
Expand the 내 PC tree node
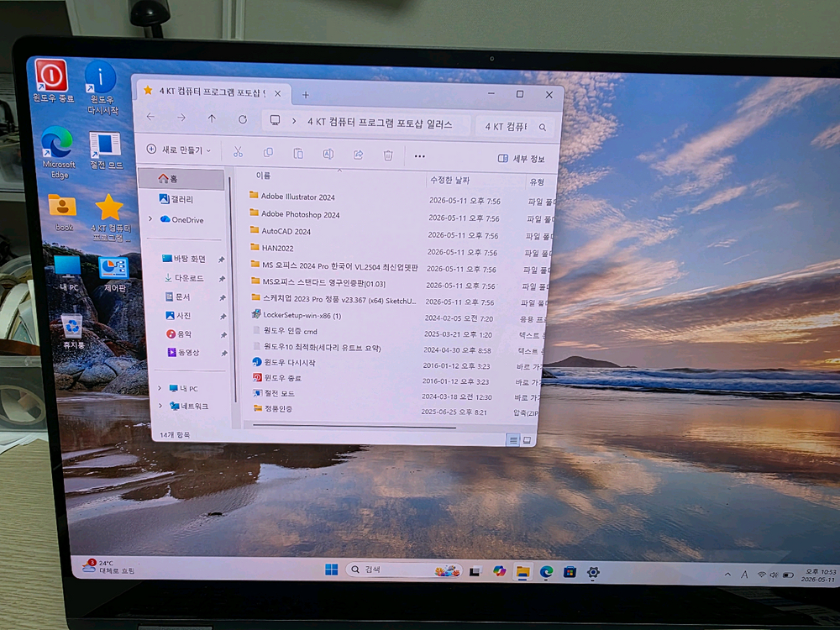159,388
